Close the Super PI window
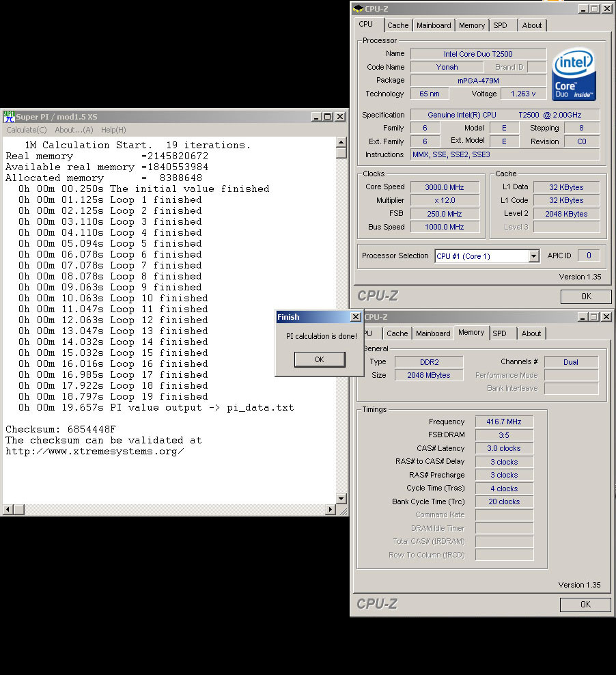Image resolution: width=616 pixels, height=675 pixels. (340, 117)
